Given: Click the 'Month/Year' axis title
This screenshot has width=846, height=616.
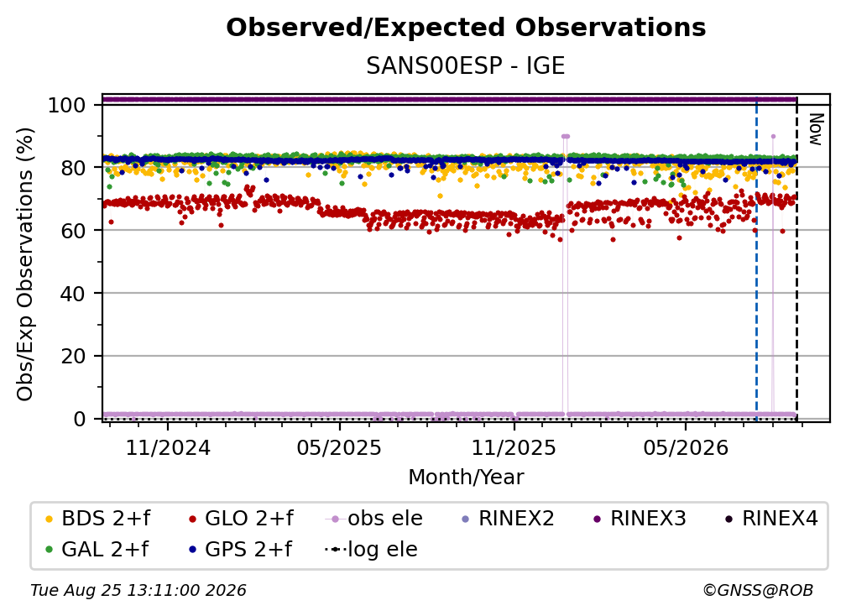Looking at the screenshot, I should [466, 478].
